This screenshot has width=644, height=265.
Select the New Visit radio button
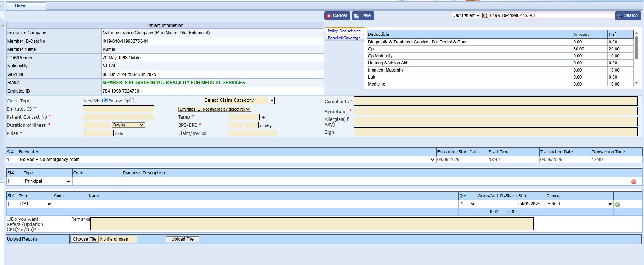click(x=106, y=100)
